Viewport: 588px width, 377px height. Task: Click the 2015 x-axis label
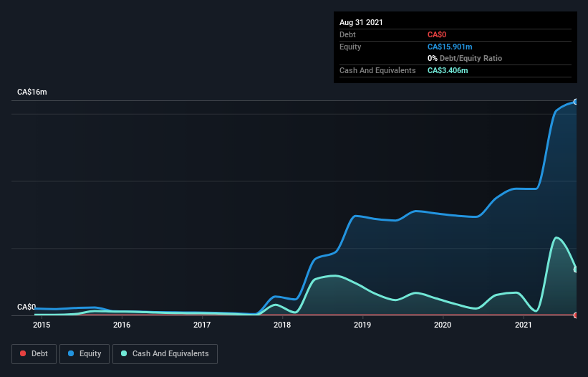42,325
